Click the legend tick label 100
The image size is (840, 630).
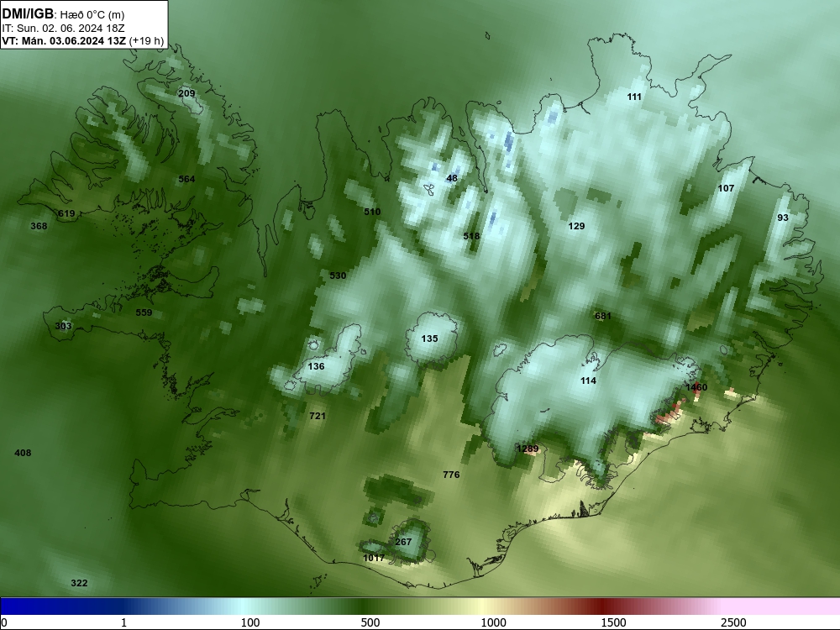(x=250, y=622)
